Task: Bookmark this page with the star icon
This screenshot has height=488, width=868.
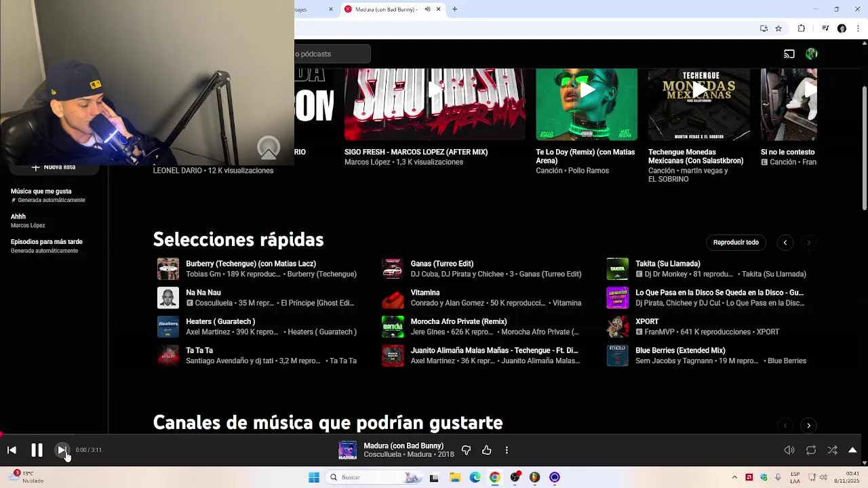Action: pos(778,28)
